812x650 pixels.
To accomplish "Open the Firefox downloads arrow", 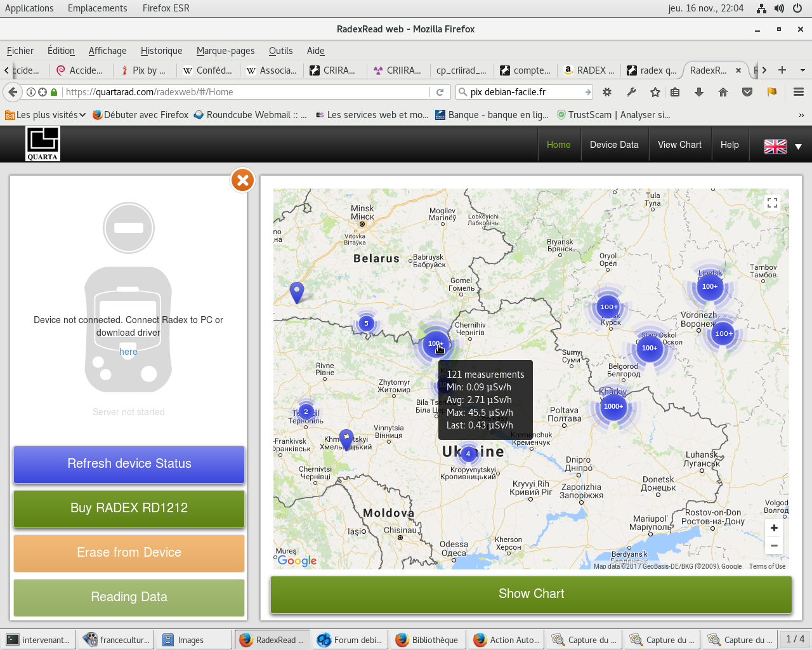I will [x=698, y=92].
